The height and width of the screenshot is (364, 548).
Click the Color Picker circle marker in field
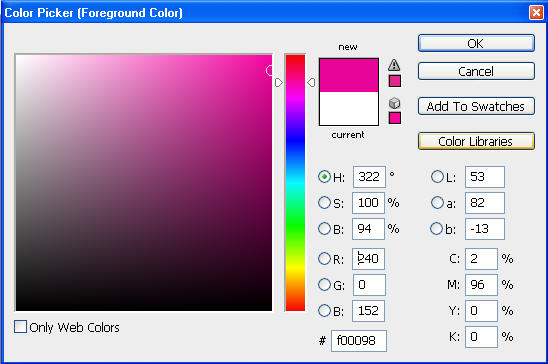point(269,70)
